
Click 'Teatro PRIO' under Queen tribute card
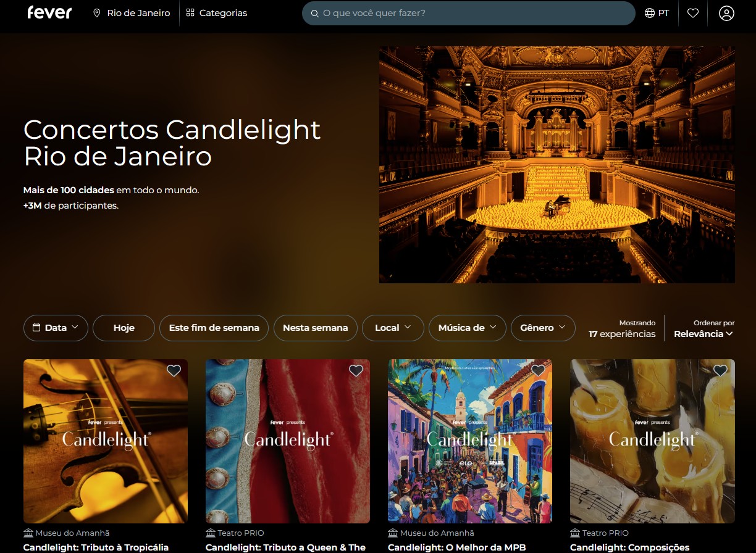coord(241,533)
